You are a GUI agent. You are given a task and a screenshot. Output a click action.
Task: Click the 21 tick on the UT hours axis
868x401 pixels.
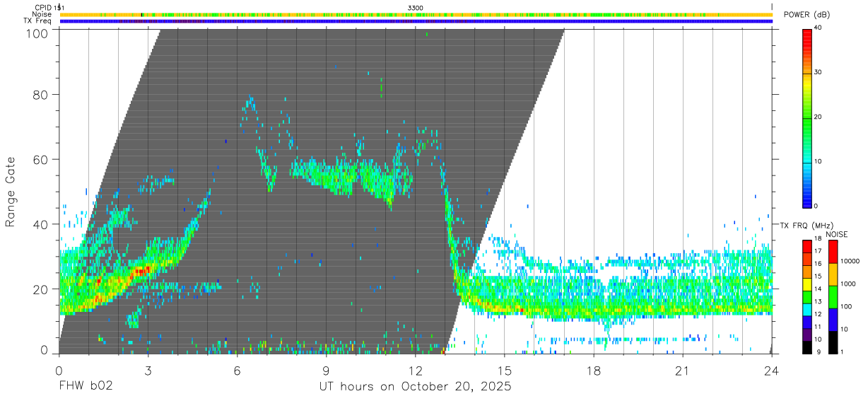tap(682, 370)
